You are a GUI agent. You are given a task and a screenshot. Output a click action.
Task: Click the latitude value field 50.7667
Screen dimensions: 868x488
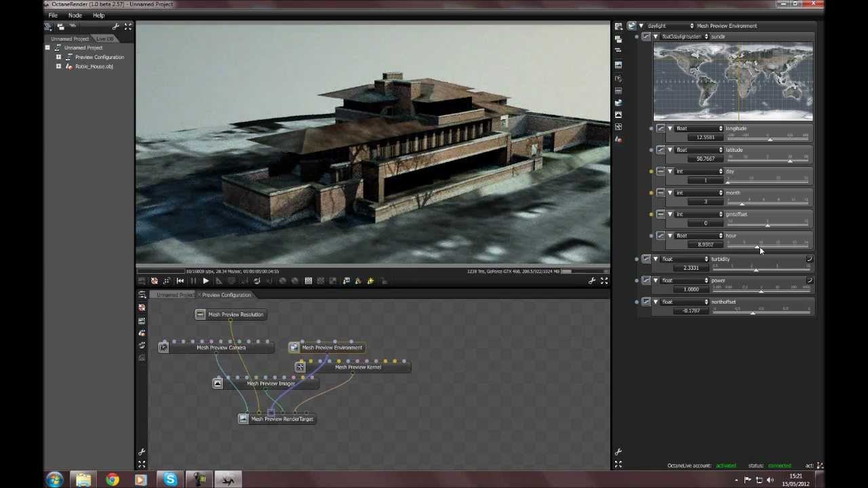[705, 159]
